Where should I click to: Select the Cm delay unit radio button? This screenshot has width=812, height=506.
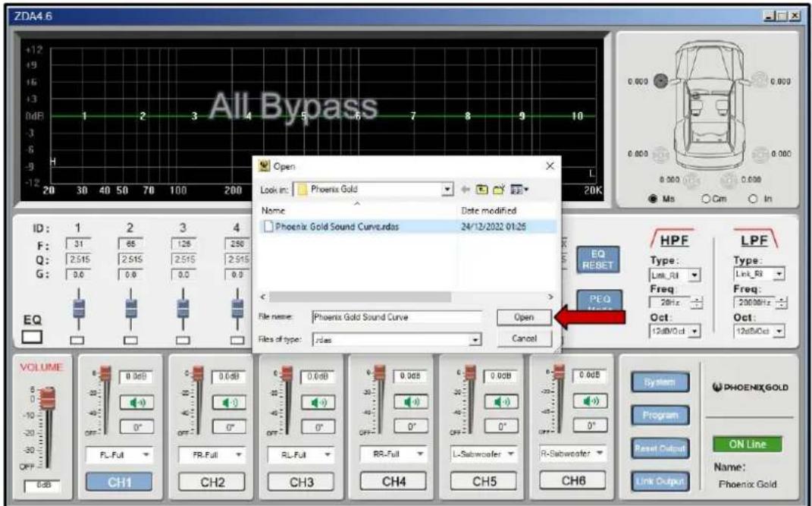point(705,199)
